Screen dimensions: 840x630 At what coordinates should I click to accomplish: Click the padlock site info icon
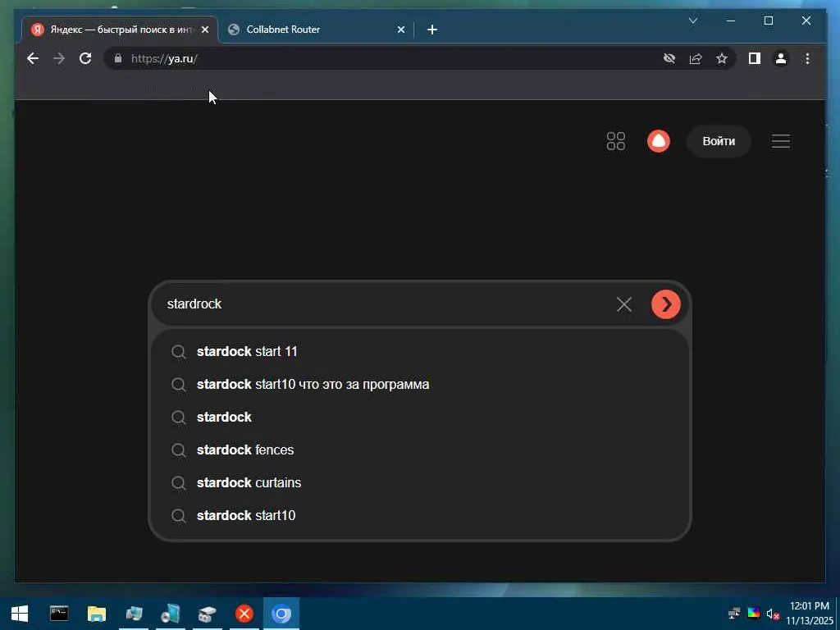[118, 58]
